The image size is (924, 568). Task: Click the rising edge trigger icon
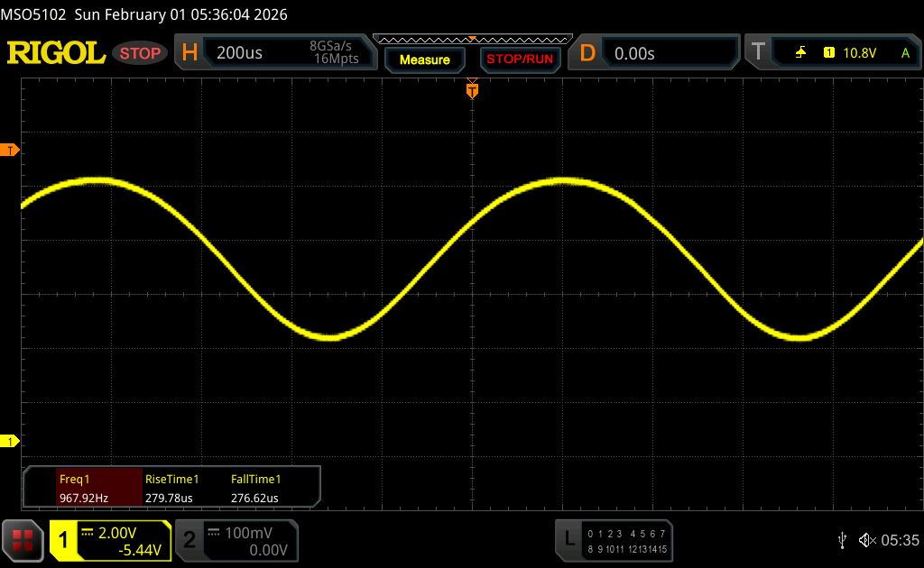point(800,53)
